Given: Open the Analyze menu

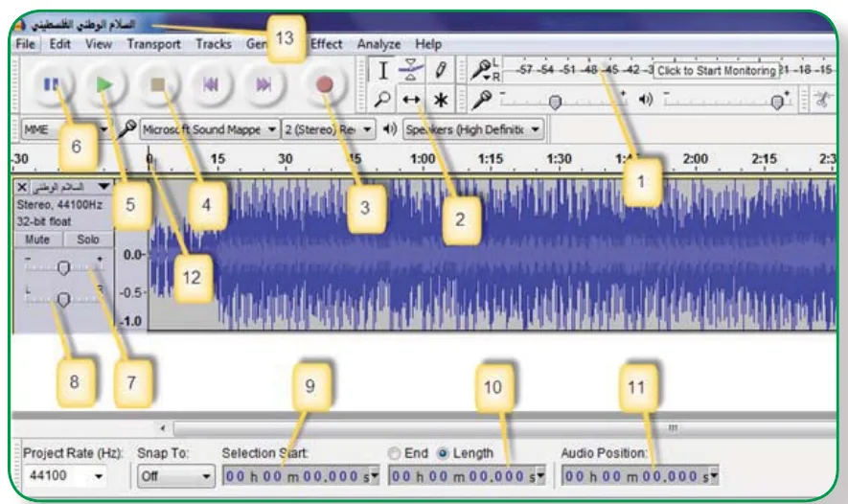Looking at the screenshot, I should (x=378, y=44).
